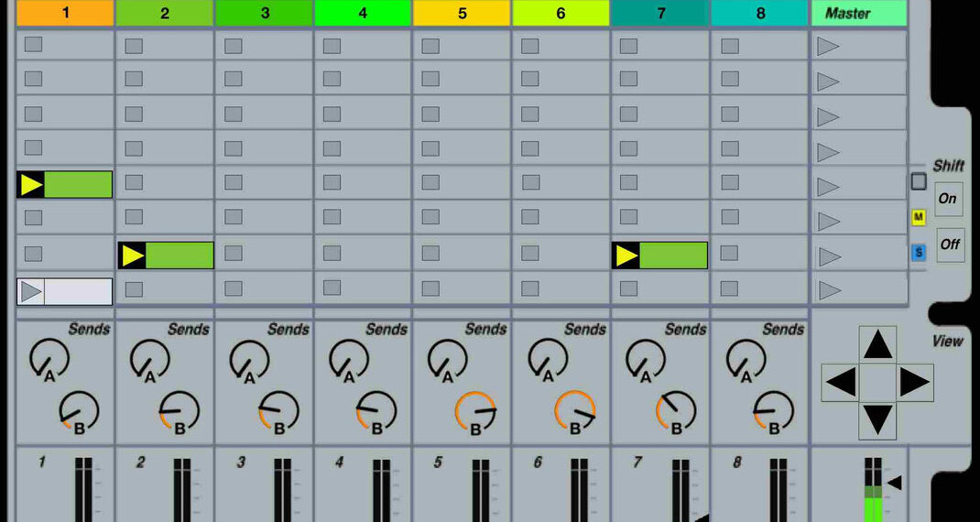Click Send B knob on track 4
This screenshot has height=522, width=980.
click(376, 411)
